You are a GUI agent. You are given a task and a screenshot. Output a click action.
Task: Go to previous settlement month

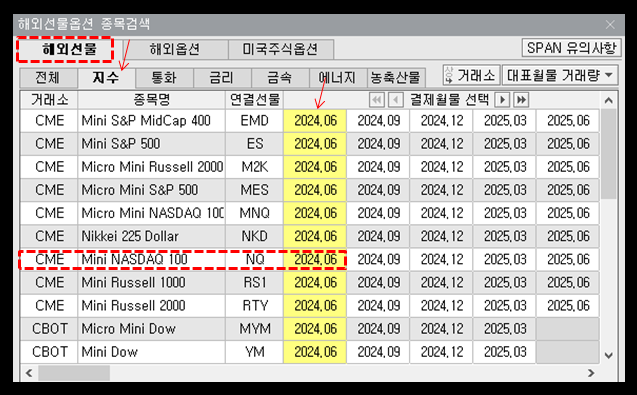click(396, 100)
